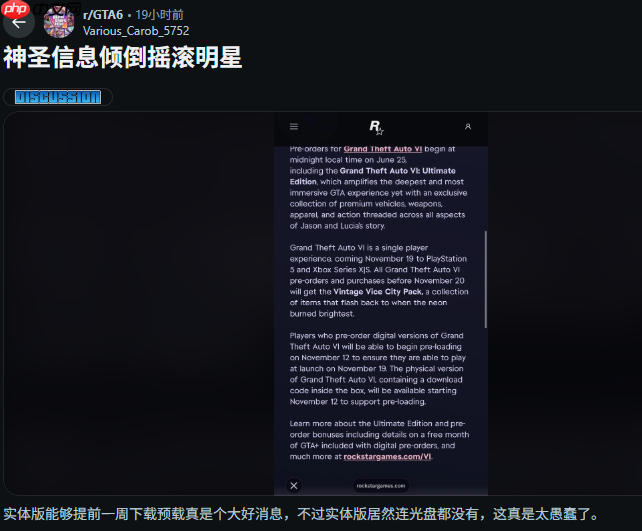Open the r/GTA6 subreddit link
642x531 pixels.
(x=103, y=15)
